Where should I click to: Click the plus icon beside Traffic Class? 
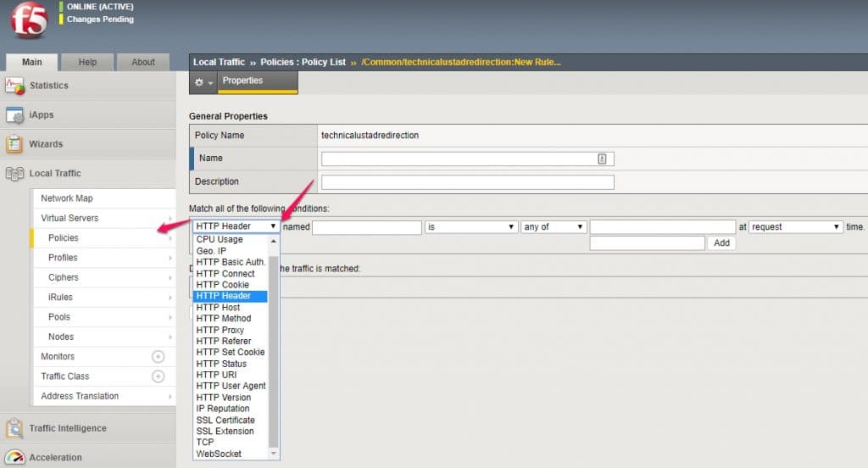pos(158,376)
